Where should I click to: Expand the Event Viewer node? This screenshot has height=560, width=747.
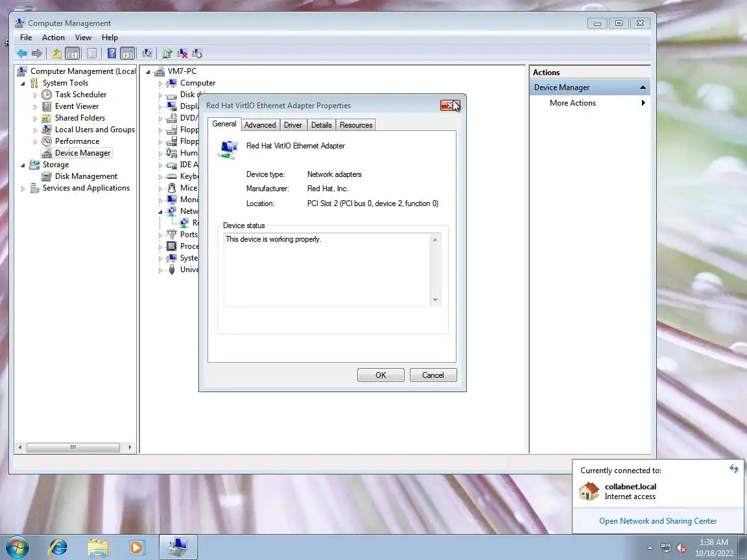(35, 107)
